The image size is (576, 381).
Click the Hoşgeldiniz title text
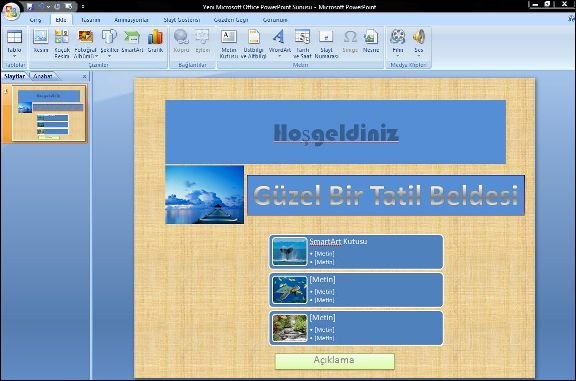coord(336,133)
